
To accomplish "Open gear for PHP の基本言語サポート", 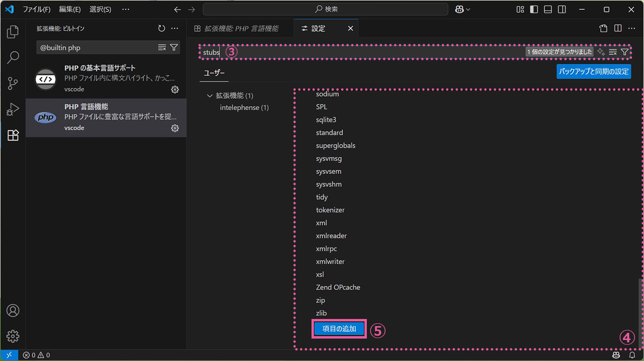I will [x=175, y=89].
